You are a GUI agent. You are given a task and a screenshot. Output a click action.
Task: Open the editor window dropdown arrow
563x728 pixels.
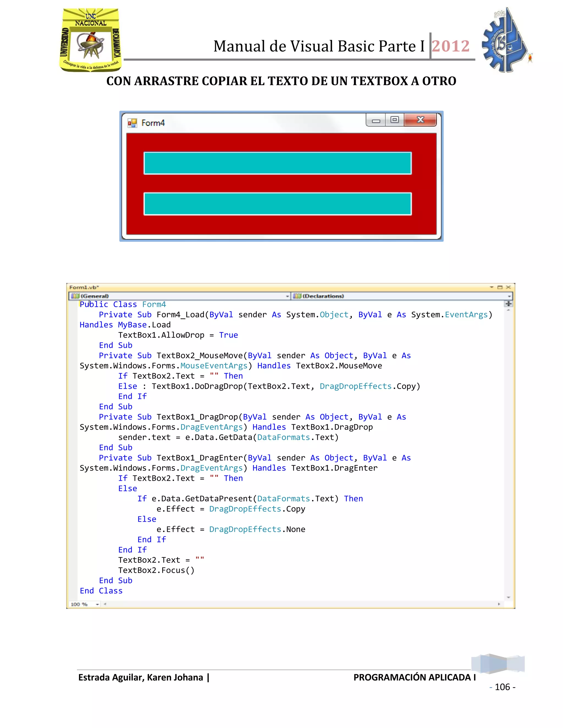point(492,287)
